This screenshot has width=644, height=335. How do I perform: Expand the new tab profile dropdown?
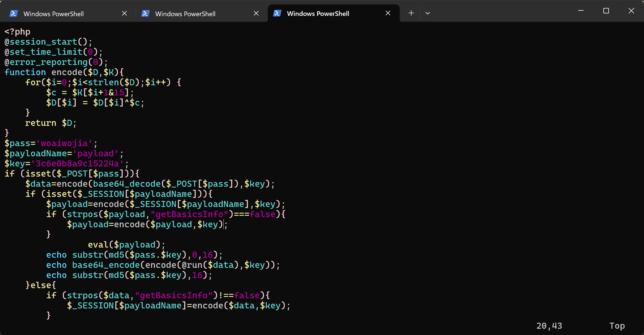pyautogui.click(x=428, y=13)
